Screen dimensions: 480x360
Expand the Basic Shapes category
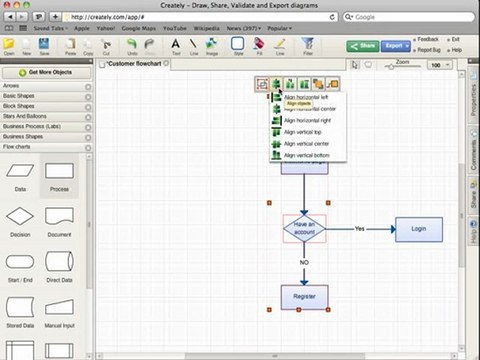coord(46,96)
